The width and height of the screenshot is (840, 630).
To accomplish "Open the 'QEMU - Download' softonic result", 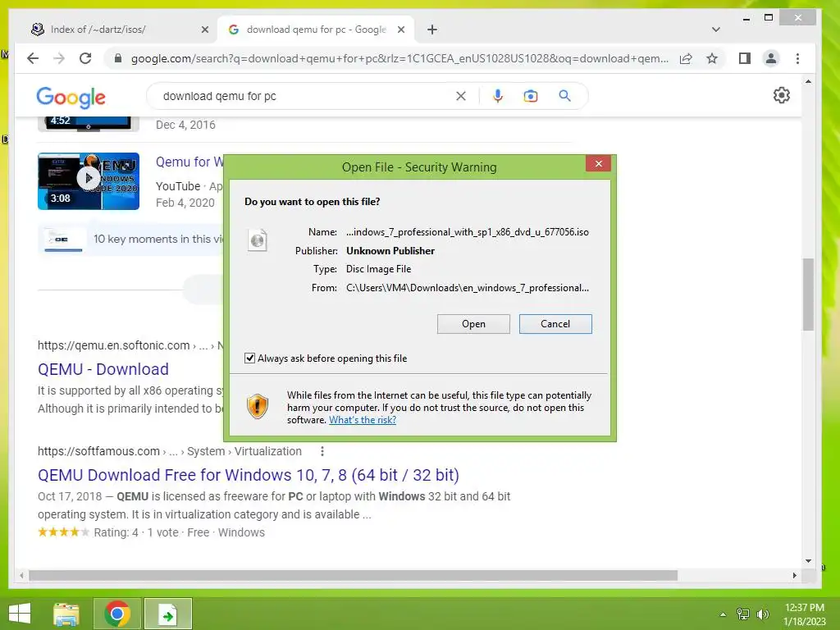I will click(x=103, y=369).
